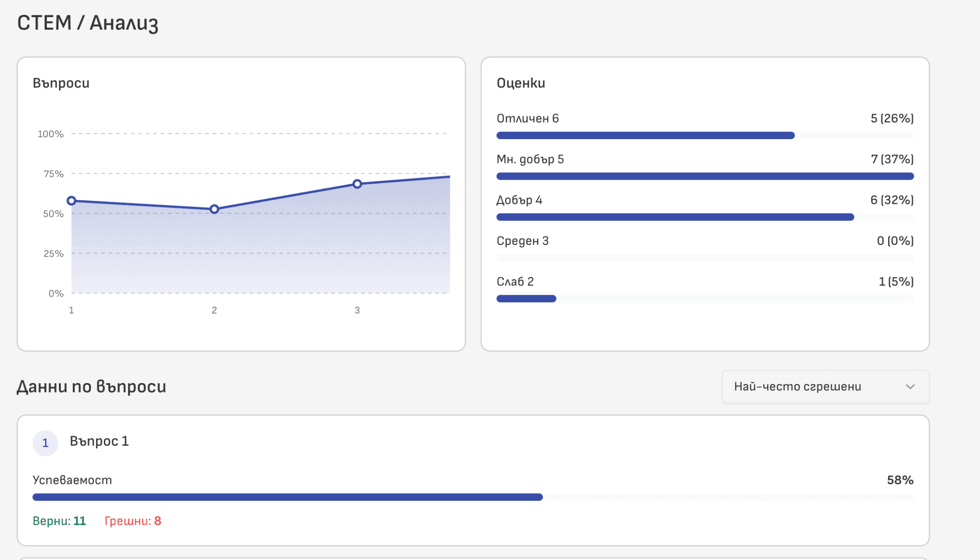Screen dimensions: 980x560
Task: Click the round number 1 badge of Въпрос 1
Action: [x=45, y=443]
